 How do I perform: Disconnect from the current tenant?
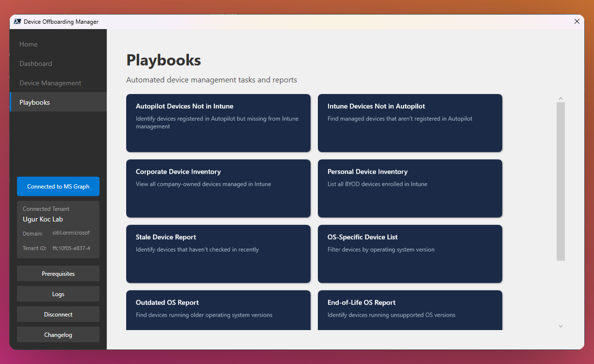[58, 314]
